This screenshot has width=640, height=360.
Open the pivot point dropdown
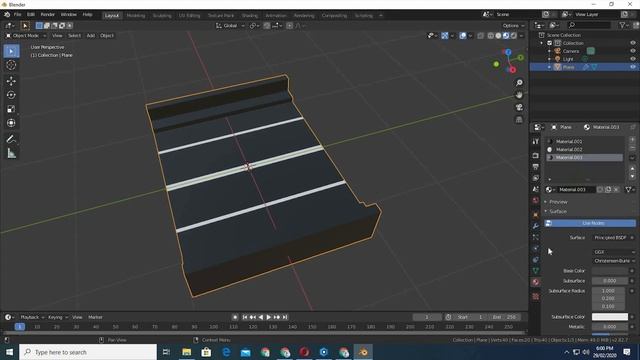point(254,26)
